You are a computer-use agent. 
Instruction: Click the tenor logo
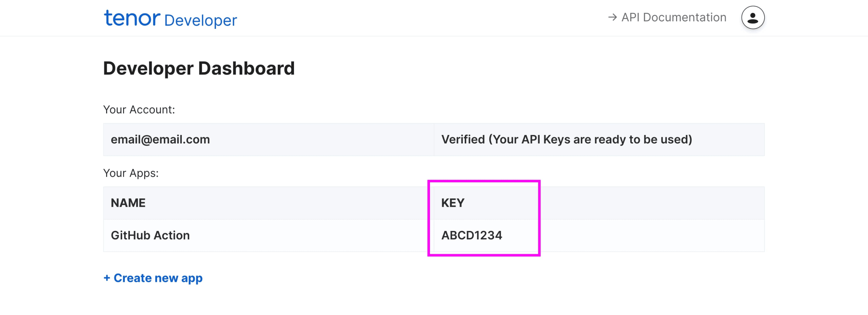click(x=132, y=18)
